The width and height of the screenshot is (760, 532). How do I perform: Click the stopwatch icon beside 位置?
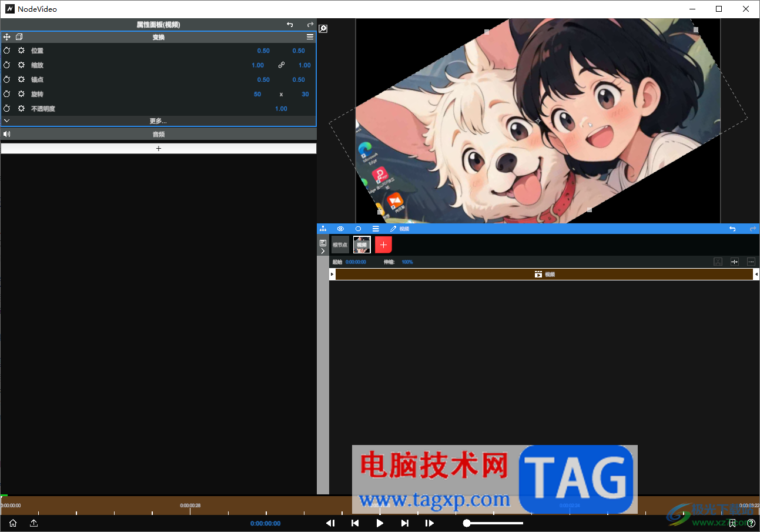7,51
